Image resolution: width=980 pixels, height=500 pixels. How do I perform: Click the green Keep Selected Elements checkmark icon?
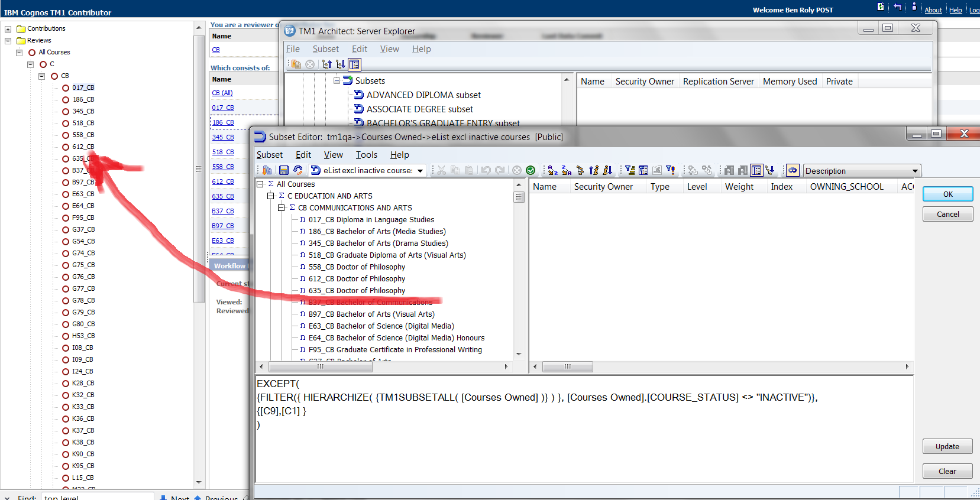pyautogui.click(x=531, y=170)
